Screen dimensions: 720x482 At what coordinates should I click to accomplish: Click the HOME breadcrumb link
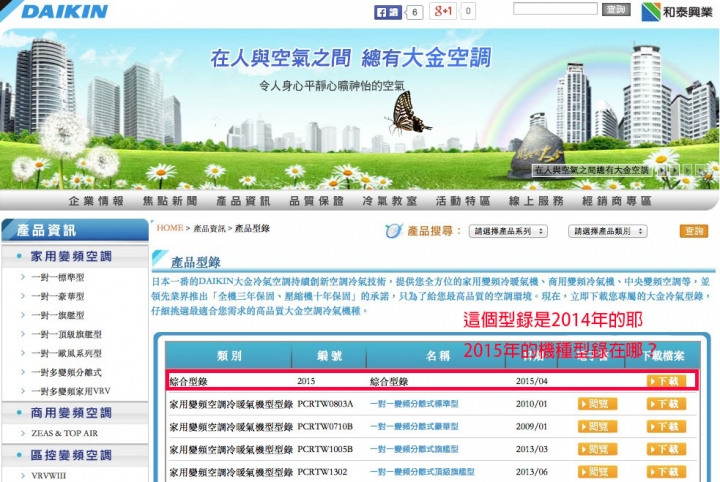170,228
